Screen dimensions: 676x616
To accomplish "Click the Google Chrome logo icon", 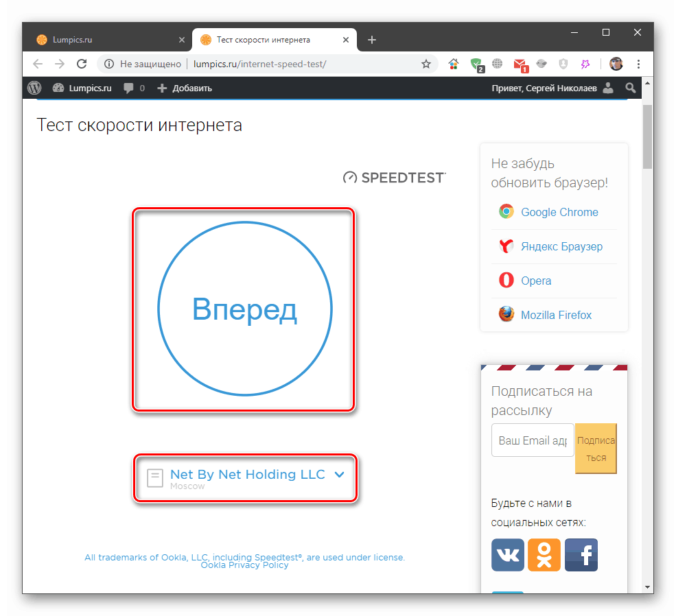I will click(506, 211).
